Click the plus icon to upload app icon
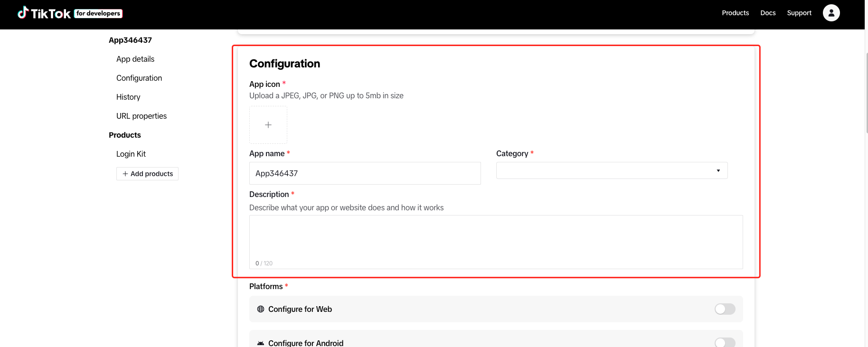This screenshot has height=347, width=868. [x=268, y=125]
